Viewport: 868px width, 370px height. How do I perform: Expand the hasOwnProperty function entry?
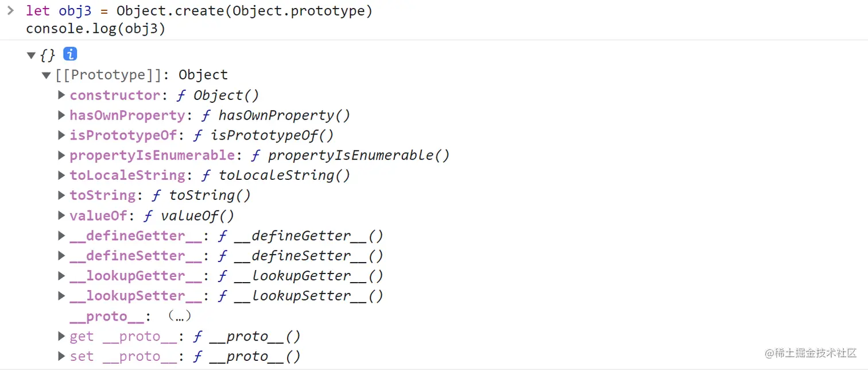(x=62, y=115)
